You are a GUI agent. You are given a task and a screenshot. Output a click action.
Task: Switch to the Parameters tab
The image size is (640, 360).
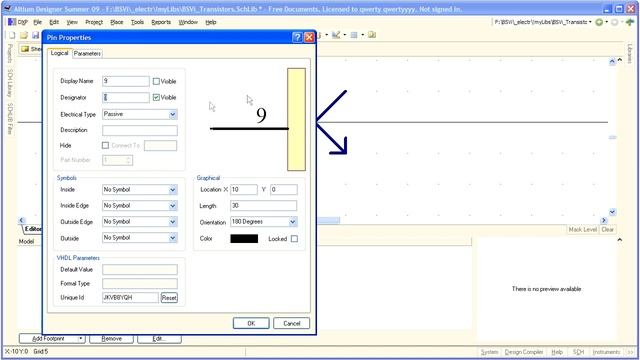click(87, 53)
